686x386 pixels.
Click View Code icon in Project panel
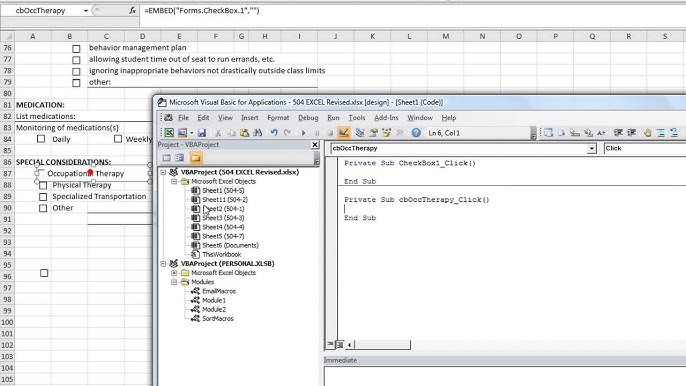[x=167, y=158]
